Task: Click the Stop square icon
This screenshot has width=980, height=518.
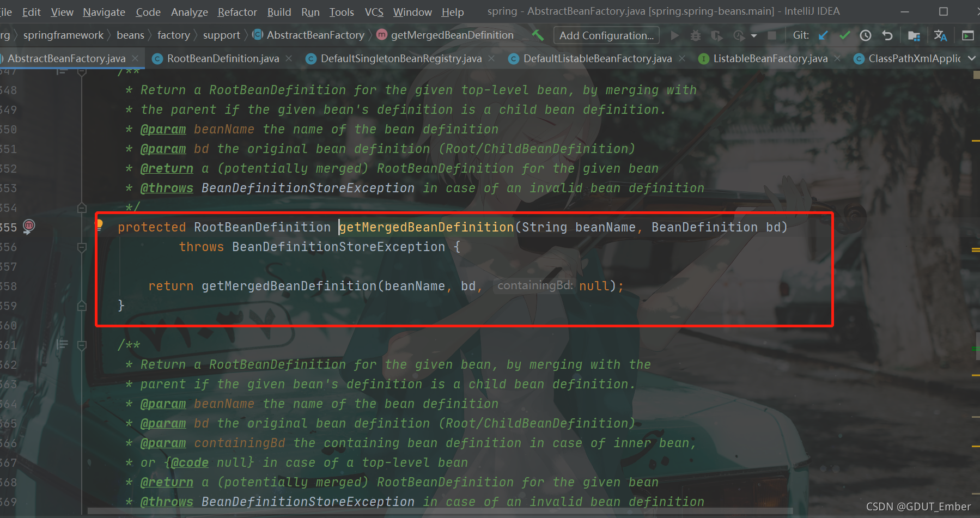Action: coord(772,35)
